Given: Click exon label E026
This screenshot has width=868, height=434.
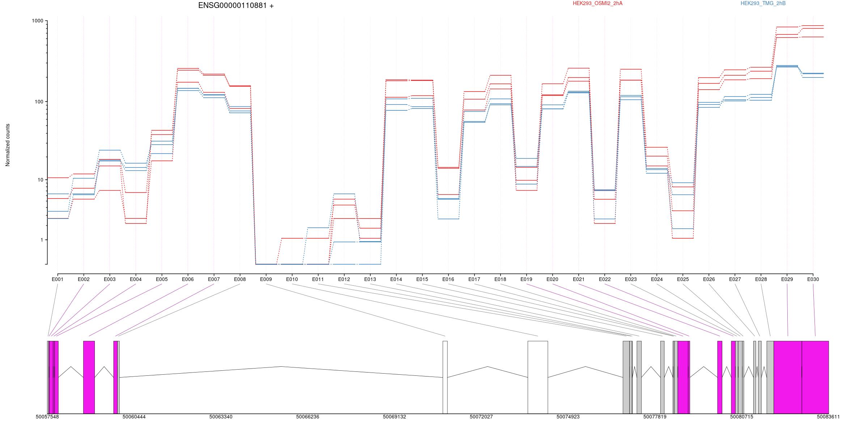Looking at the screenshot, I should (709, 279).
